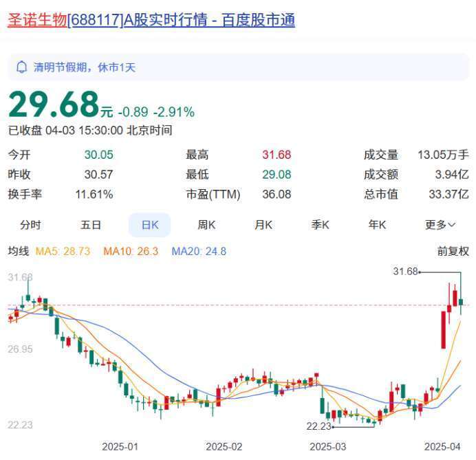The image size is (476, 460).
Task: Switch to the 五日 chart tab
Action: pyautogui.click(x=91, y=225)
